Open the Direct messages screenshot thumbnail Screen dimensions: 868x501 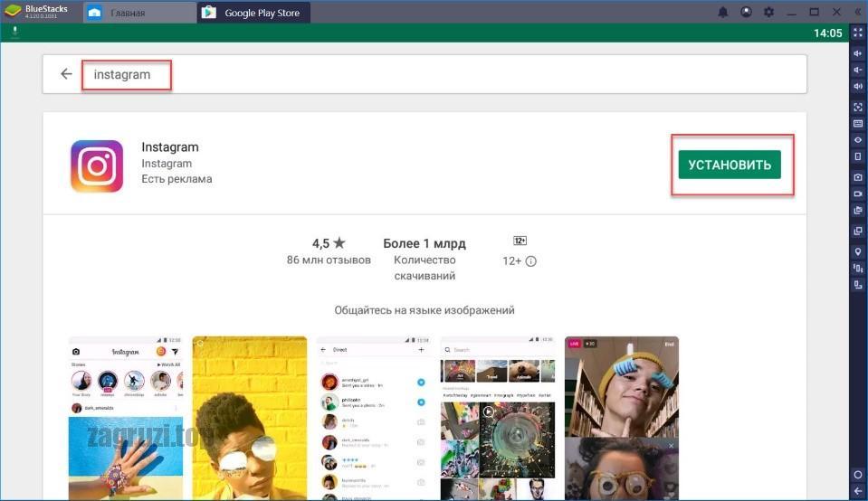click(374, 418)
